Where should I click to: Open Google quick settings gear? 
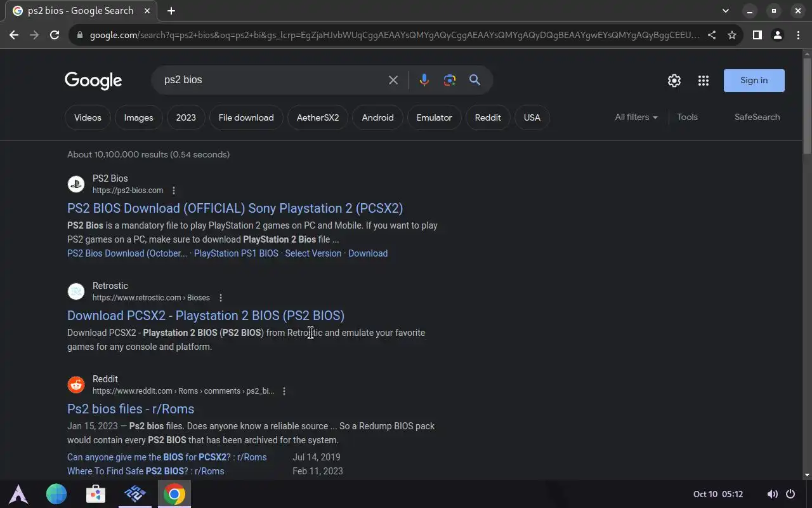pos(674,81)
